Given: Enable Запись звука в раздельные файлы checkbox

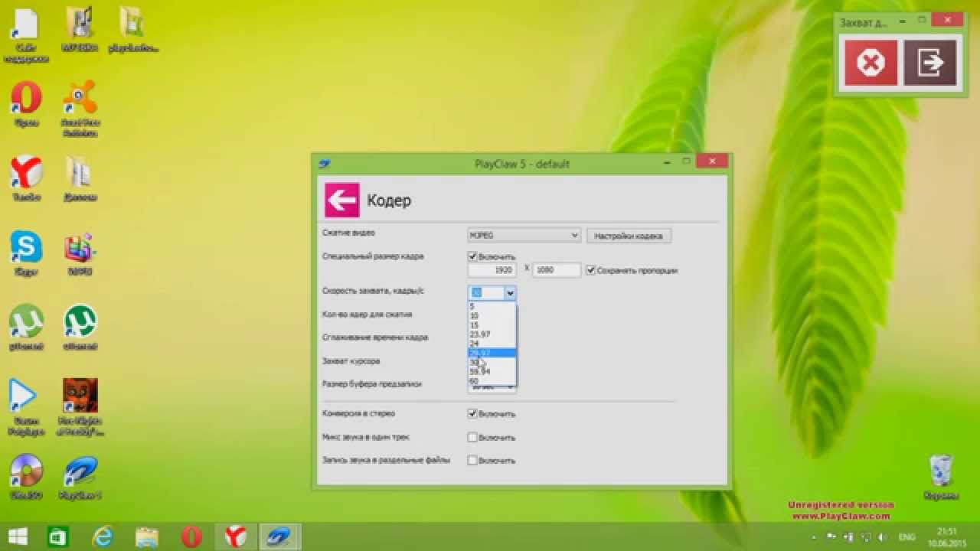Looking at the screenshot, I should click(x=472, y=461).
